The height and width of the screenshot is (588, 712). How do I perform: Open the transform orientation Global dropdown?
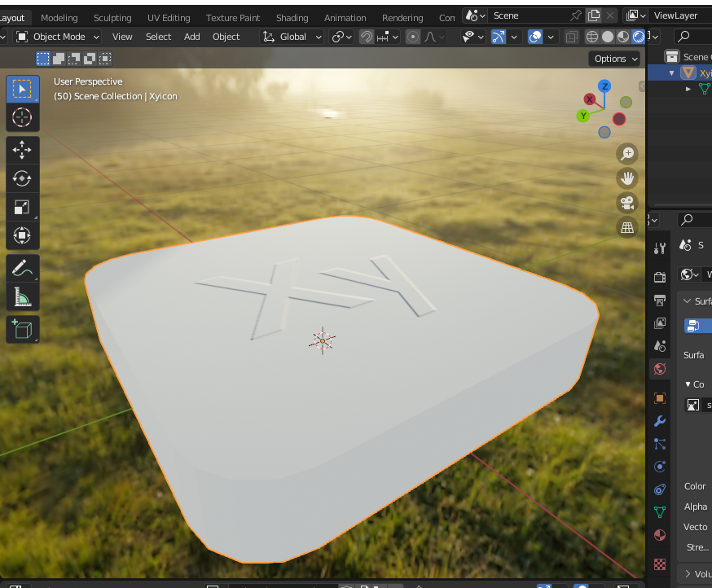pyautogui.click(x=292, y=36)
